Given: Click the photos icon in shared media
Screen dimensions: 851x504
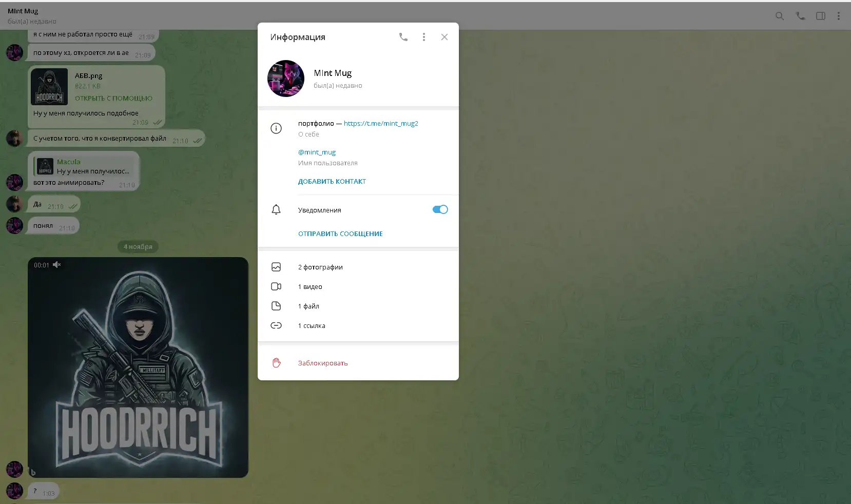Looking at the screenshot, I should [276, 267].
